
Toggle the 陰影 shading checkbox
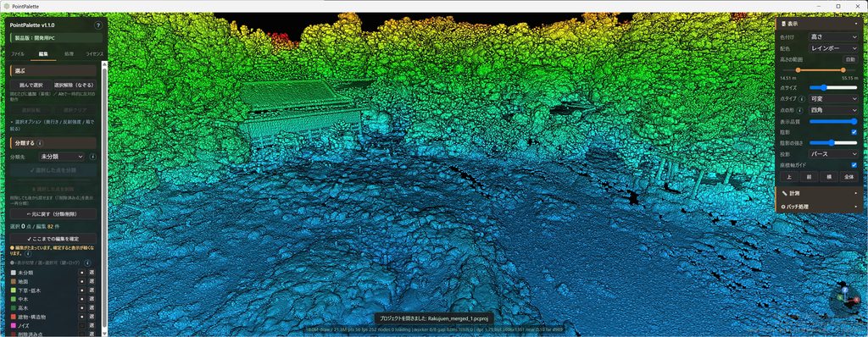[854, 132]
